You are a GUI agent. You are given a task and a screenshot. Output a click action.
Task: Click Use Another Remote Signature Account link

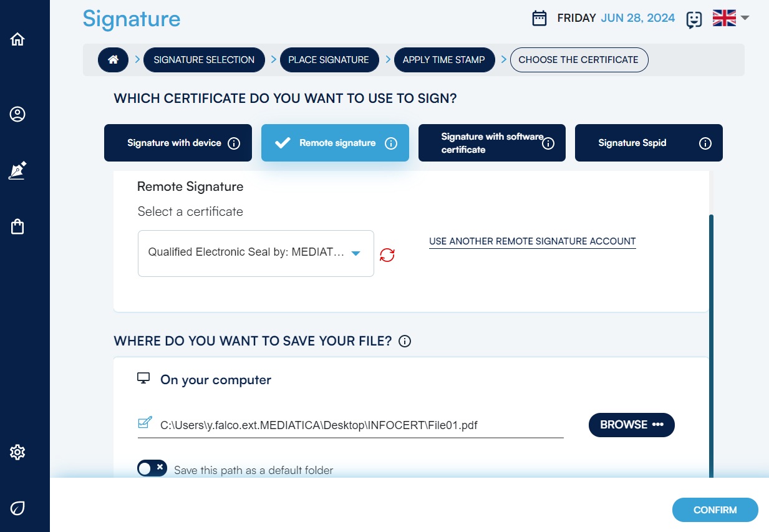point(532,241)
